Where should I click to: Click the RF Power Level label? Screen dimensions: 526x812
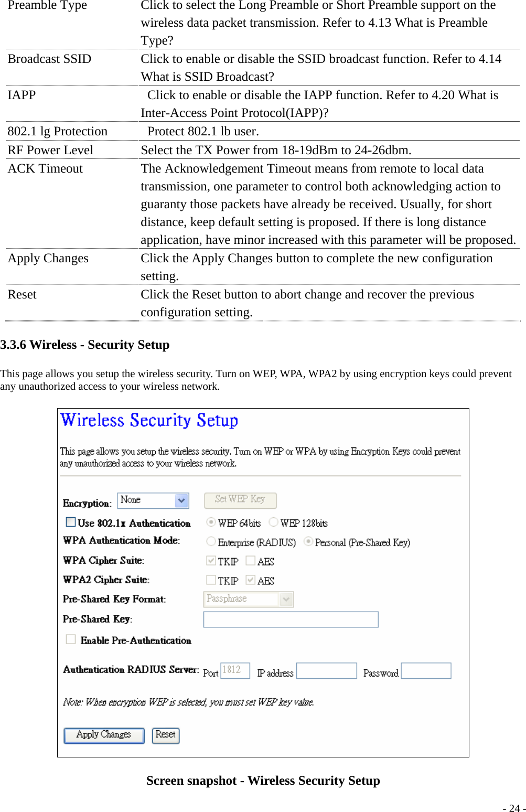(x=50, y=150)
